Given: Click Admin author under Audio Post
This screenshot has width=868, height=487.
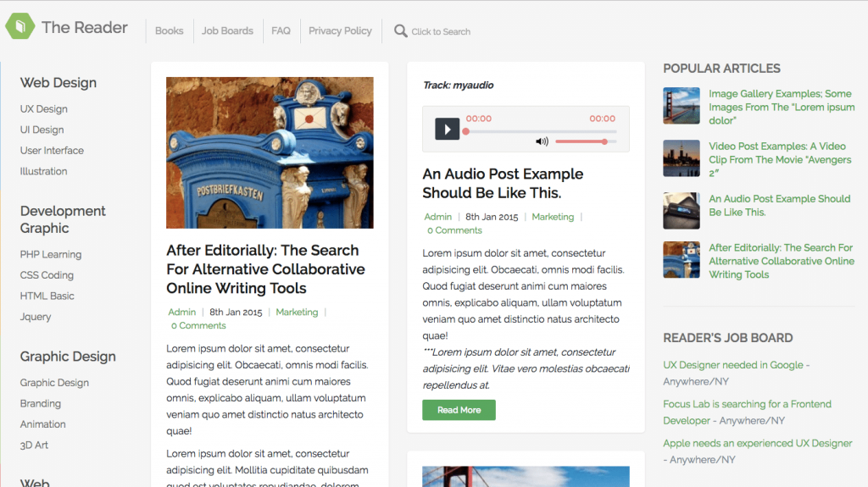Looking at the screenshot, I should point(438,217).
